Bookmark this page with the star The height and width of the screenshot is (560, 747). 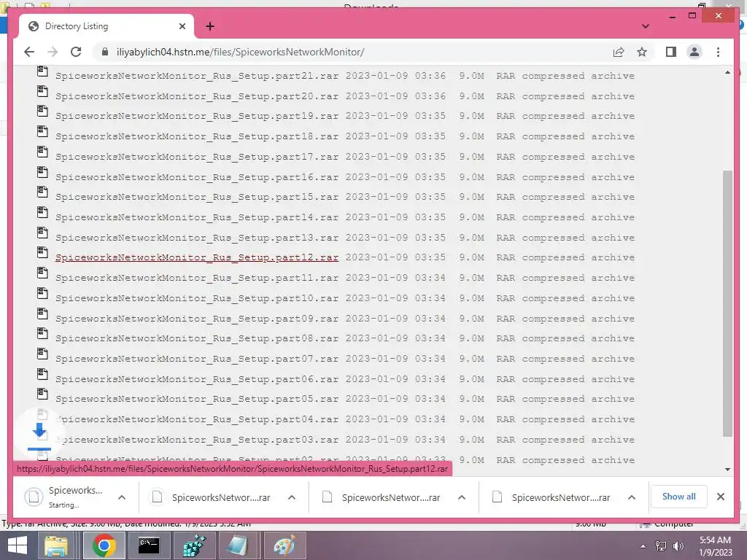642,52
